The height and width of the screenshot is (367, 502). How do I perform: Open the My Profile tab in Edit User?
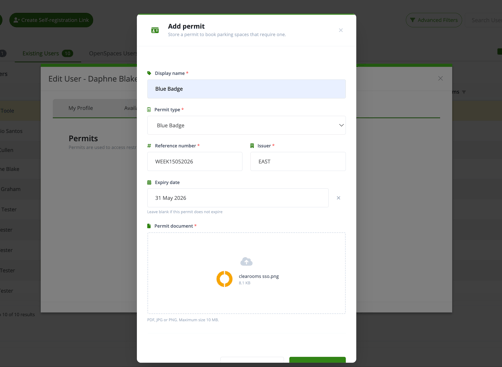click(81, 108)
